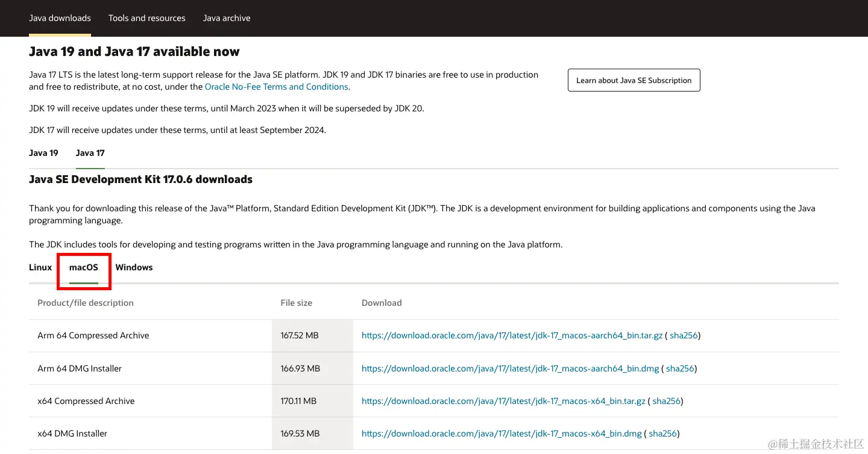The image size is (868, 454).
Task: Click the 'Download' column header
Action: click(x=382, y=303)
